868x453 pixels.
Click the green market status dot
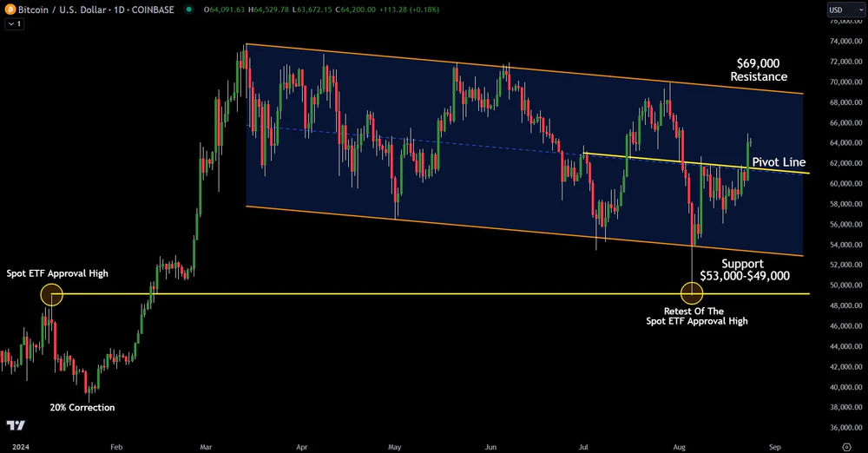click(187, 10)
